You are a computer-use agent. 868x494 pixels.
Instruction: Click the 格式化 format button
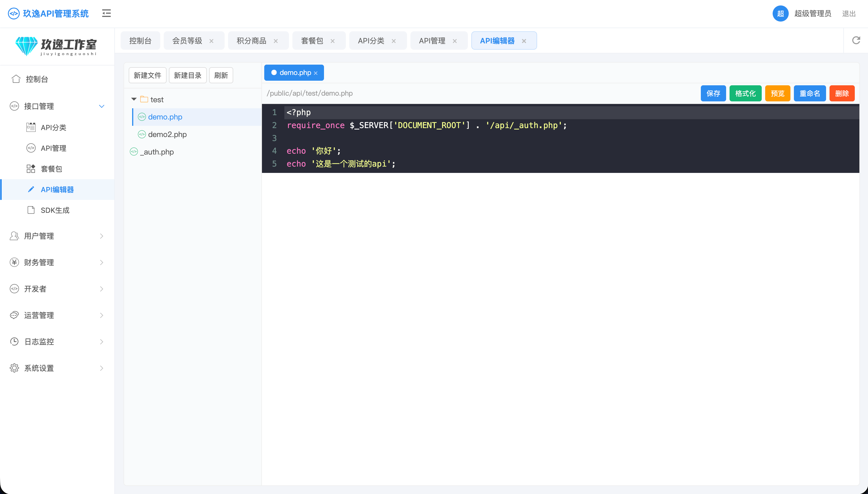click(x=746, y=93)
